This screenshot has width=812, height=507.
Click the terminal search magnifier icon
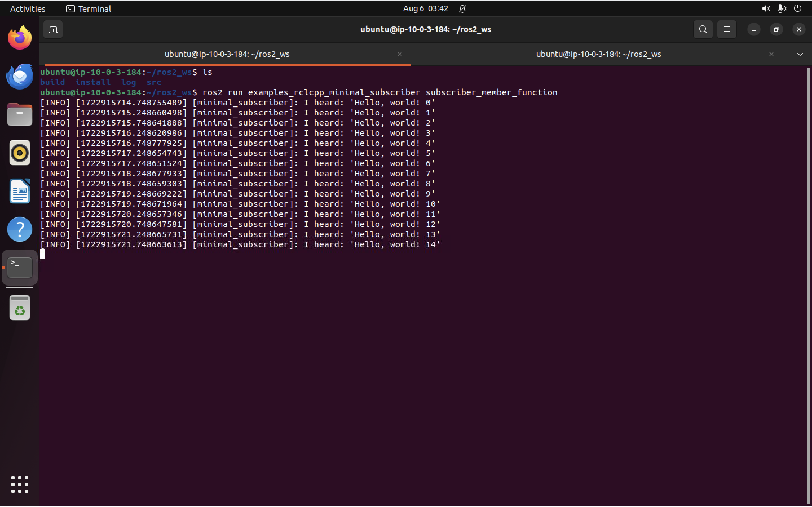703,29
